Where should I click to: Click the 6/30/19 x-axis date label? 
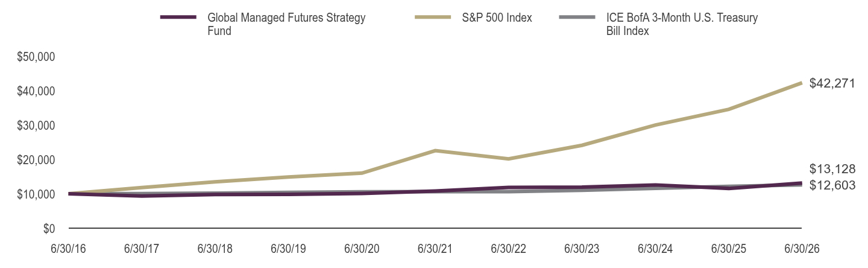pyautogui.click(x=289, y=249)
